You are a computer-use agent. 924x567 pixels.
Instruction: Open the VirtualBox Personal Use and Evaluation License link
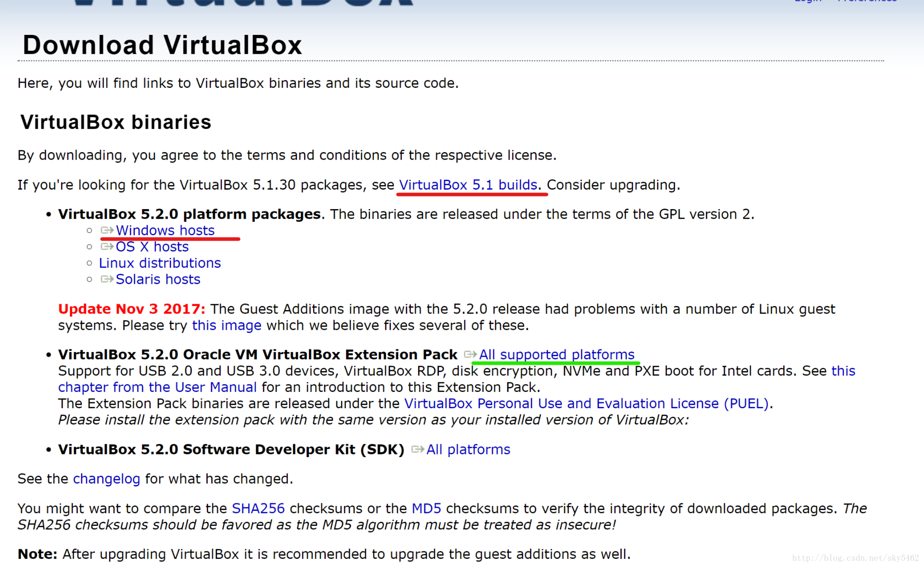[x=586, y=403]
